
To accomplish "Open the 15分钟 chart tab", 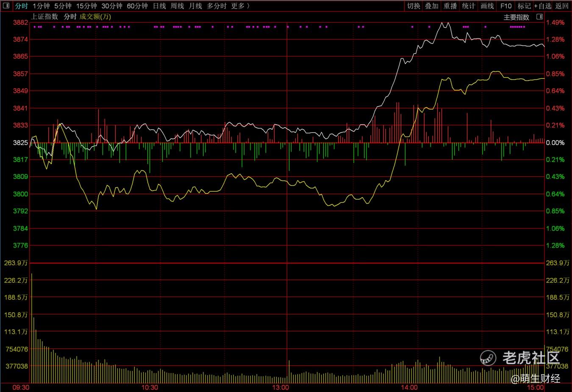I will coord(86,6).
